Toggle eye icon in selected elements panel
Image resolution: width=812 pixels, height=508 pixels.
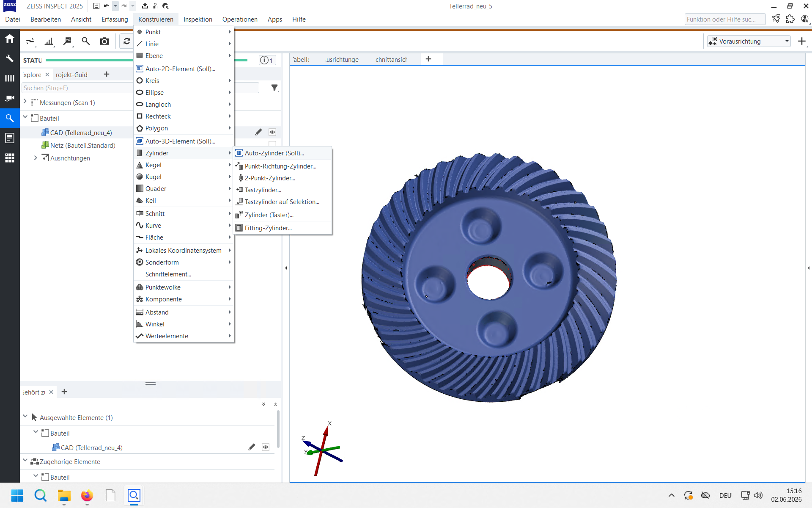(266, 447)
